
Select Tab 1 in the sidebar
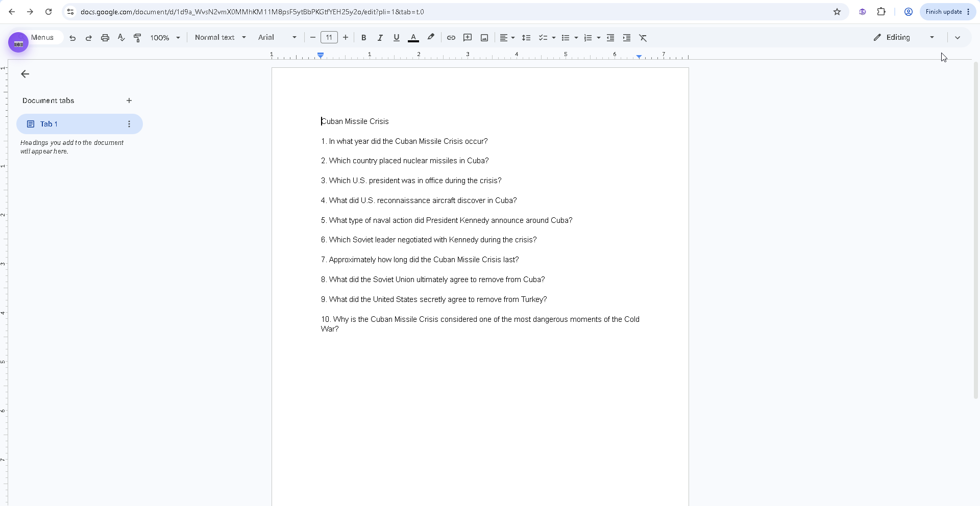[x=80, y=124]
